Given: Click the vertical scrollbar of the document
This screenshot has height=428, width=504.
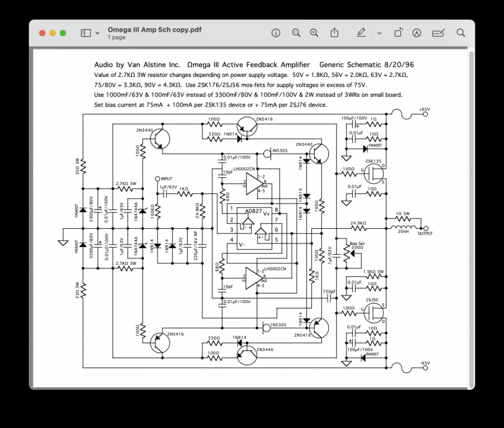Looking at the screenshot, I should (471, 219).
